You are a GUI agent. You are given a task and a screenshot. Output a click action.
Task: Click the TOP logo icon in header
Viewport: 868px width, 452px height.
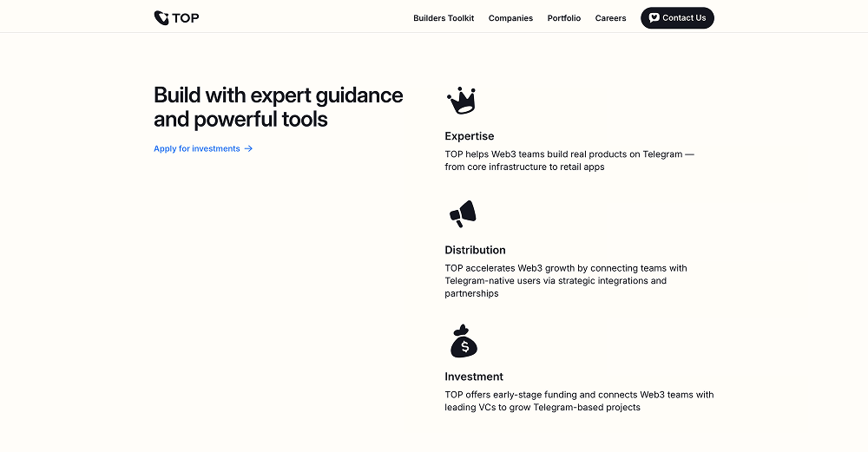coord(161,17)
